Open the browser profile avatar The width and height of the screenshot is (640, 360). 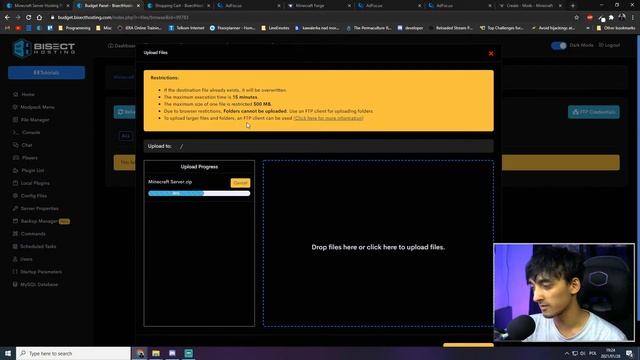tap(622, 17)
